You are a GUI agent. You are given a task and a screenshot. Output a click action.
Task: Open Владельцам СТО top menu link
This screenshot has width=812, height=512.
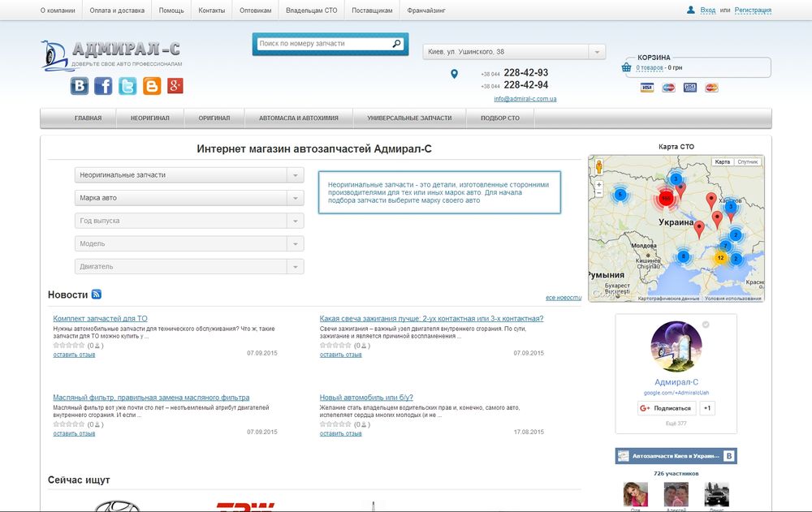coord(311,11)
